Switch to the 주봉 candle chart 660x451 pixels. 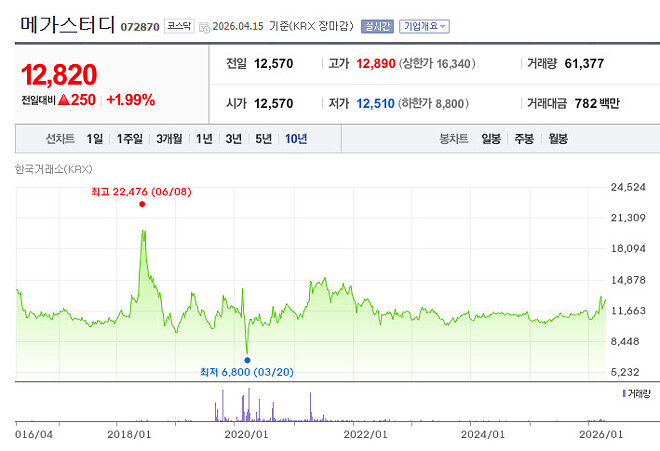(524, 139)
